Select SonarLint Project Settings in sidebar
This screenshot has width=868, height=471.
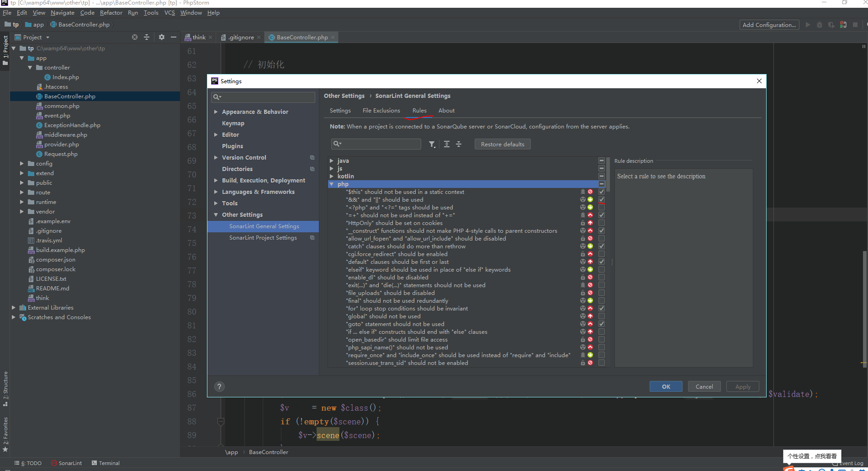point(263,238)
